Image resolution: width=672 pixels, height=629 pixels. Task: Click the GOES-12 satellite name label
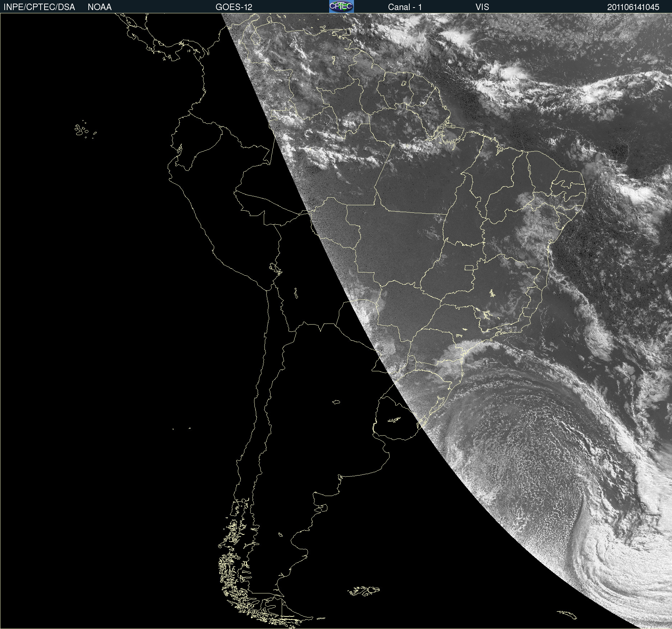[x=234, y=7]
